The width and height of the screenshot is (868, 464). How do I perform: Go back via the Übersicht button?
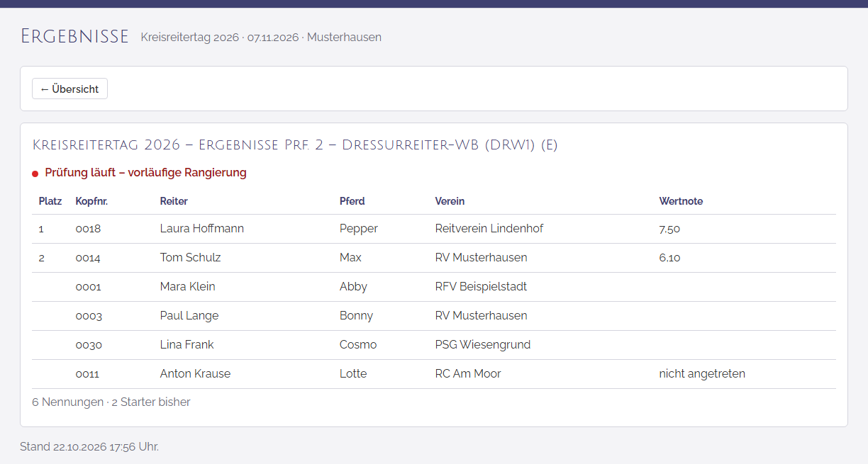click(x=69, y=89)
